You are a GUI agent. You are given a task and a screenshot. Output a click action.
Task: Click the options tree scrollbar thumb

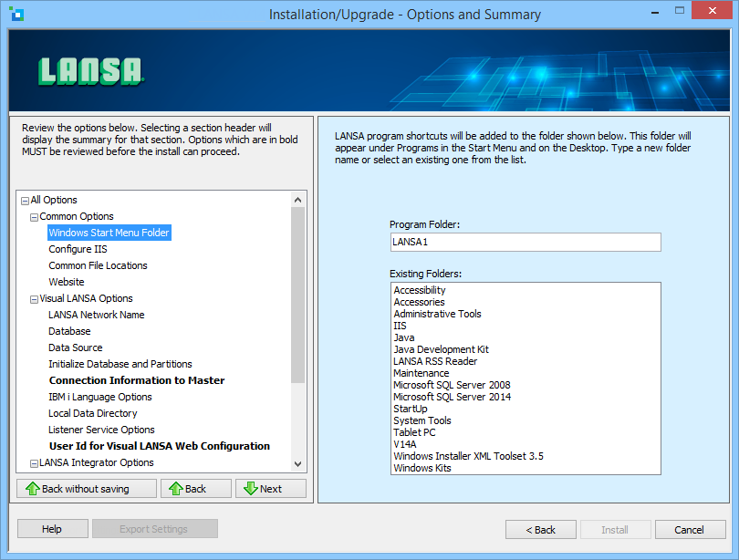tap(297, 295)
